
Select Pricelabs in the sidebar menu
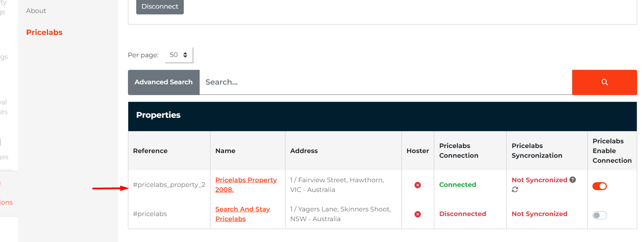pyautogui.click(x=44, y=32)
